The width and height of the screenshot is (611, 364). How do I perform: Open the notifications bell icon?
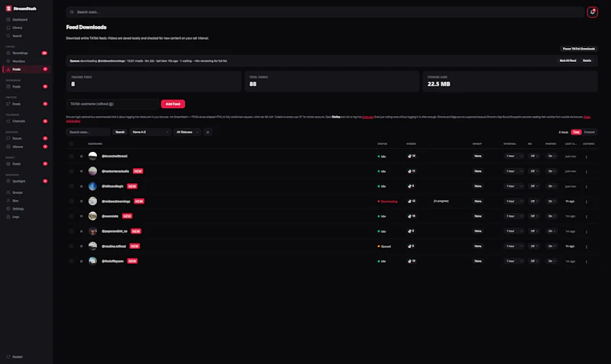[x=593, y=12]
